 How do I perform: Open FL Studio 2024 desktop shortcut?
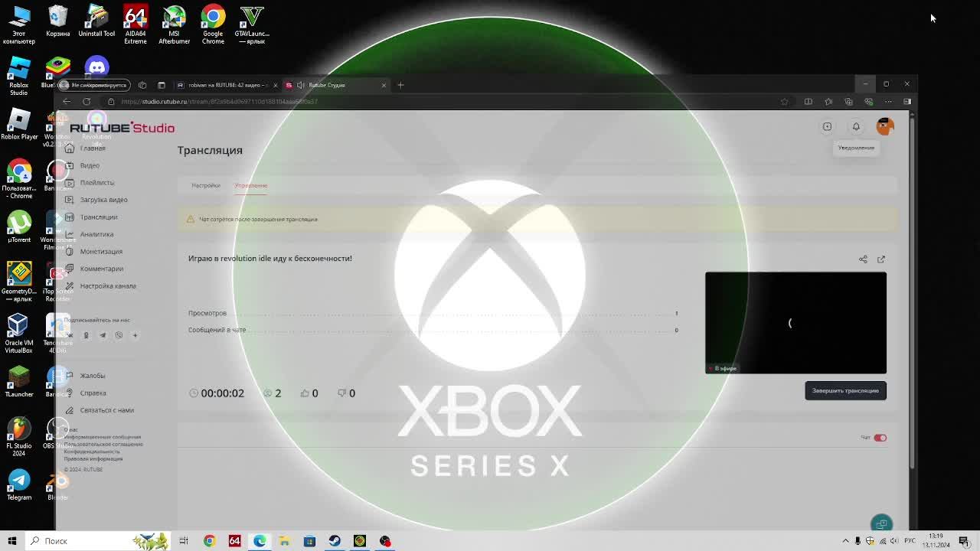[19, 436]
